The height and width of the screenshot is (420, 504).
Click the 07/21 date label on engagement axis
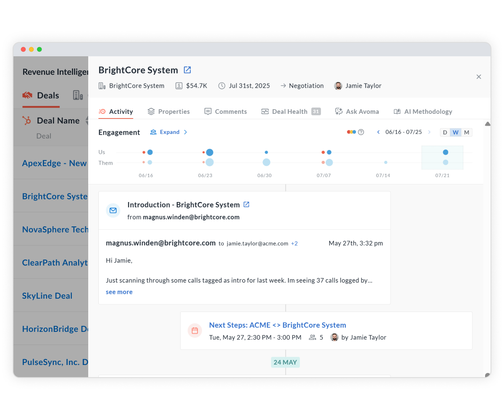(442, 175)
